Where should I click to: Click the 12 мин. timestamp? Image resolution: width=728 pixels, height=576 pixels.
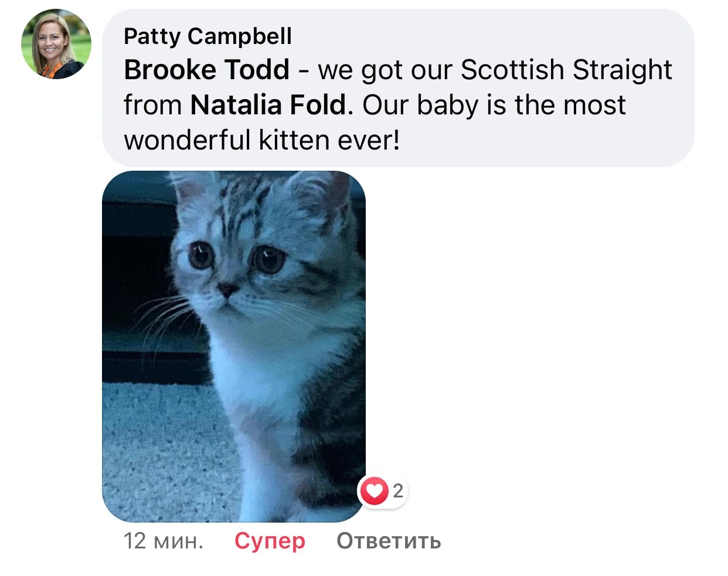pyautogui.click(x=164, y=540)
